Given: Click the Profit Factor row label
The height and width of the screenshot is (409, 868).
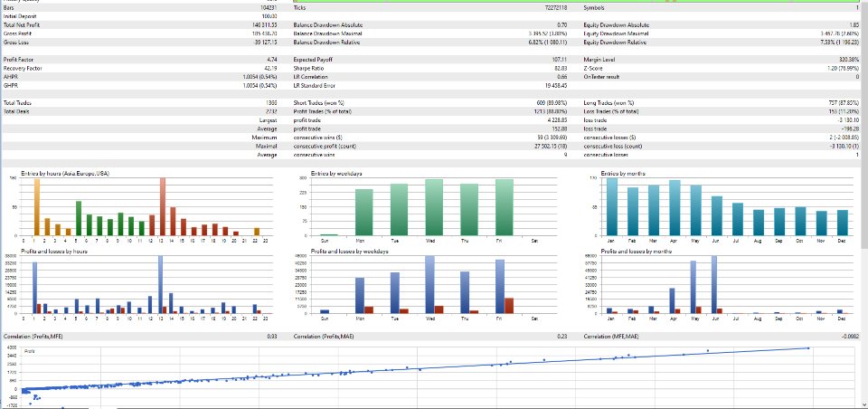Looking at the screenshot, I should click(16, 60).
